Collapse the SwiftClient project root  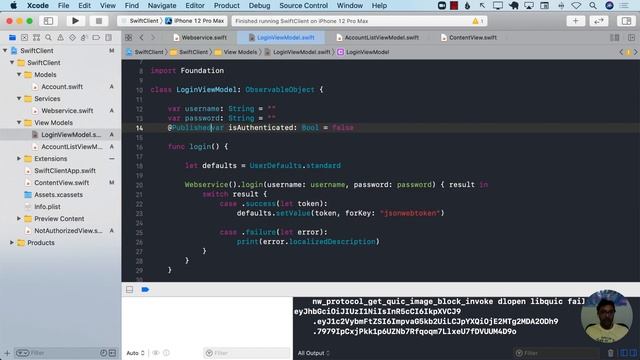coord(5,51)
